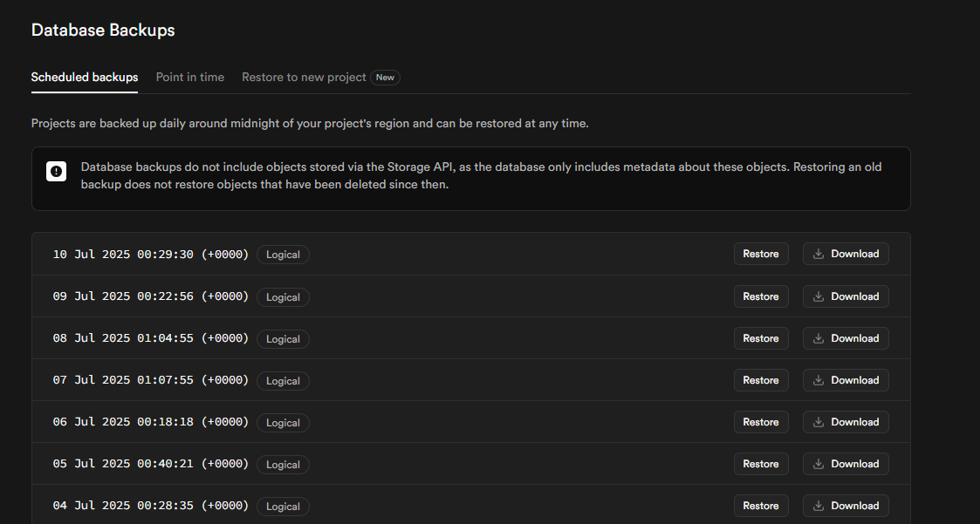This screenshot has width=980, height=524.
Task: Restore the 07 Jul 2025 backup
Action: (761, 380)
